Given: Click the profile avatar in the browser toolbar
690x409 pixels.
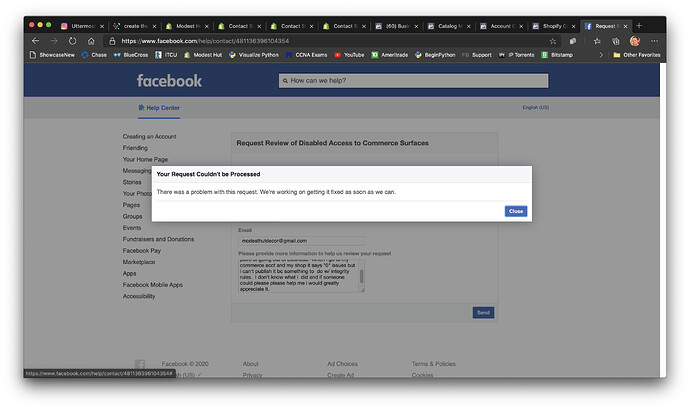Looking at the screenshot, I should point(635,41).
